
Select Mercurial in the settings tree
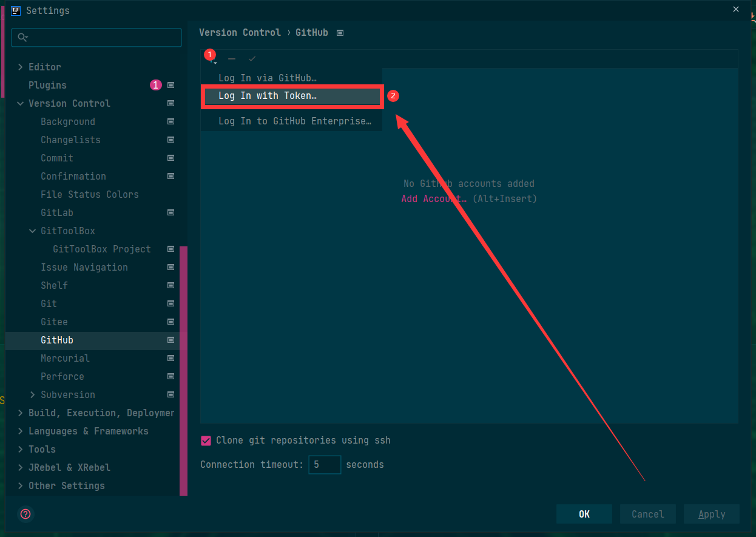tap(65, 358)
